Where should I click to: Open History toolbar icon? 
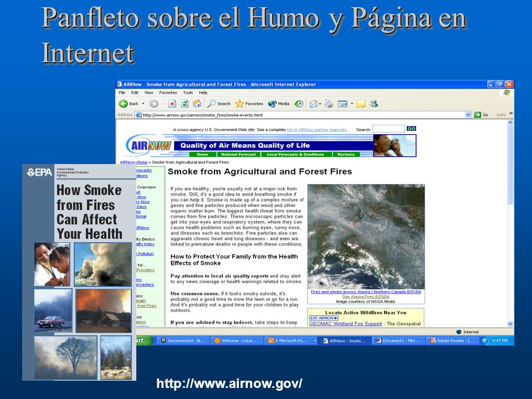pos(299,104)
